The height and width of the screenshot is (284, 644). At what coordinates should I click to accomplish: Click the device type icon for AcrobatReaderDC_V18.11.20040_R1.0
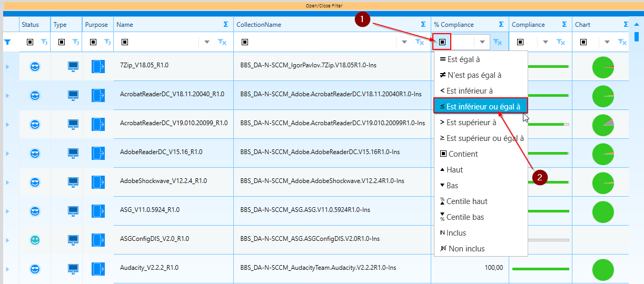coord(73,96)
